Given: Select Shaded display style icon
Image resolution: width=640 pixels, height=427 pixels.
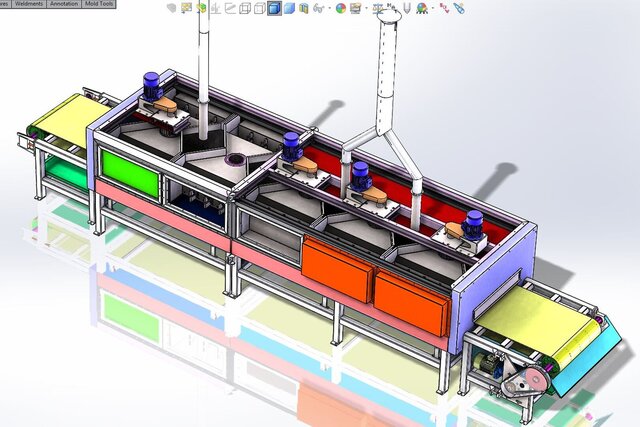Looking at the screenshot, I should [289, 8].
